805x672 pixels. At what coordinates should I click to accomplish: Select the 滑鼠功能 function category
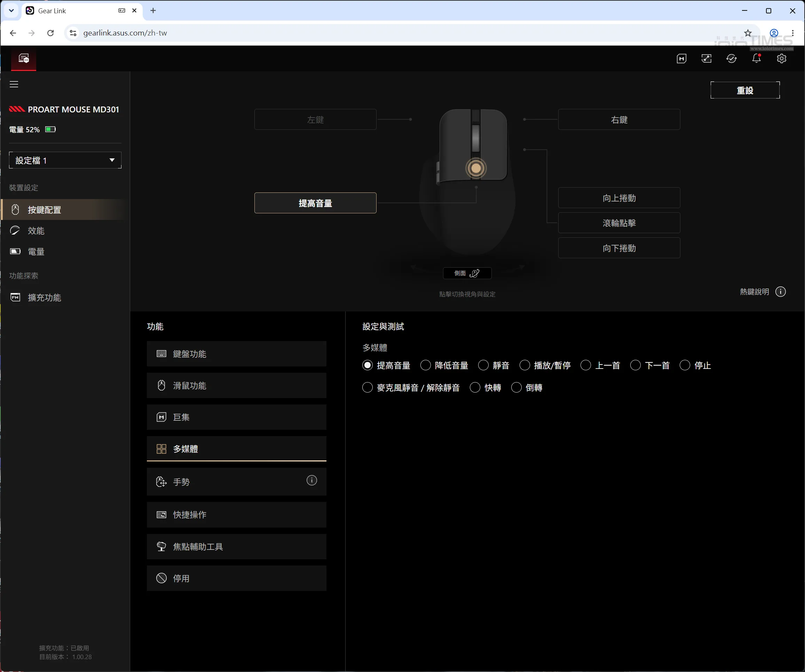[x=237, y=386]
